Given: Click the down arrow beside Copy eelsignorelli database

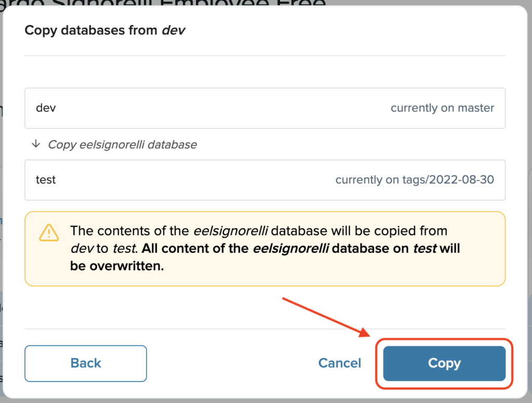Looking at the screenshot, I should pos(36,144).
